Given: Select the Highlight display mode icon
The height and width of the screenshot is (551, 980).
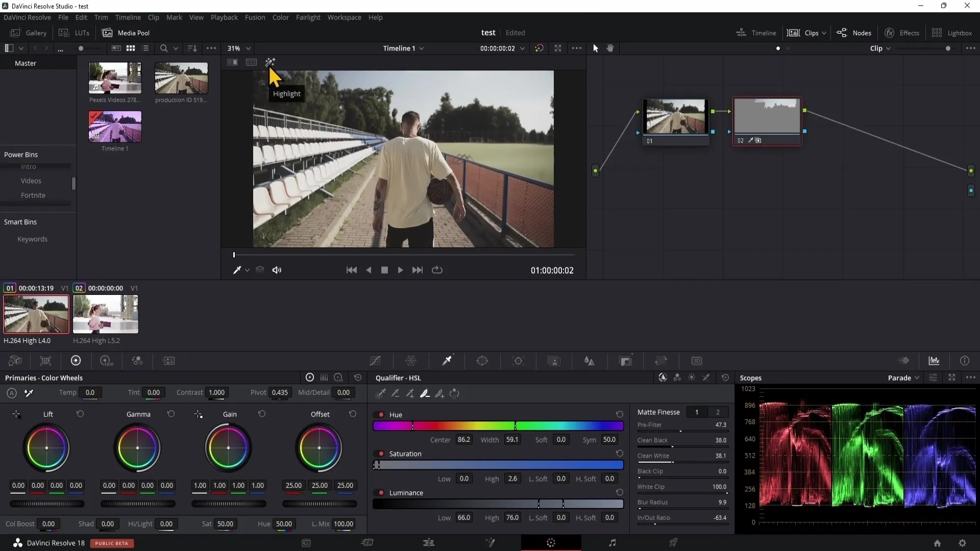Looking at the screenshot, I should point(270,61).
